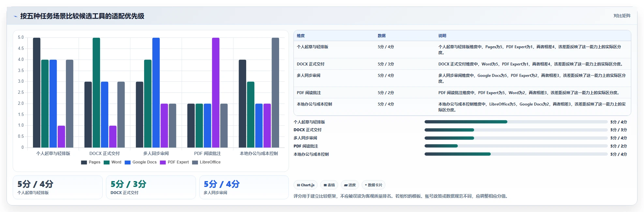This screenshot has height=212, width=644.
Task: Click the panel title 按五种任务场景比较候选工具的适配优先级
Action: coord(82,16)
